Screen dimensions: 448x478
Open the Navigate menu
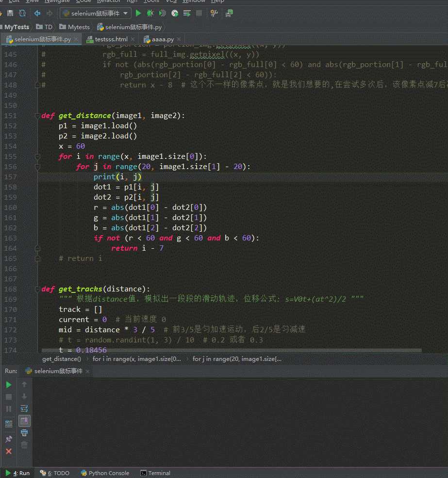click(x=57, y=1)
